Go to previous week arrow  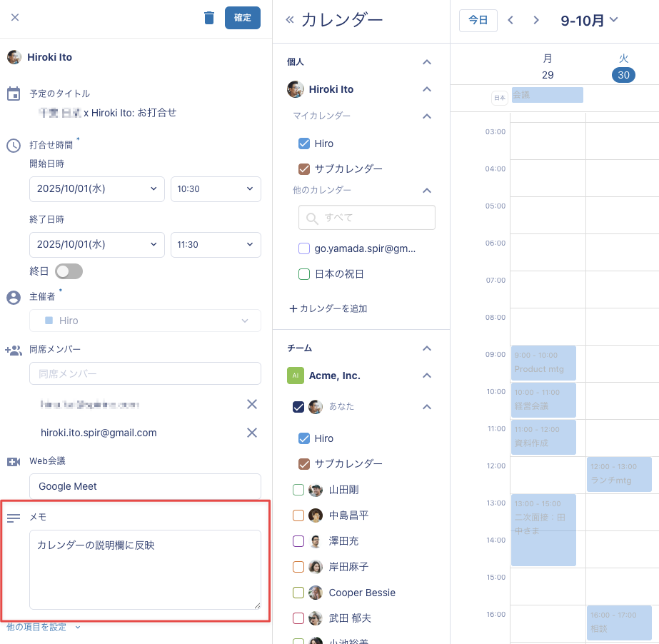pyautogui.click(x=510, y=20)
